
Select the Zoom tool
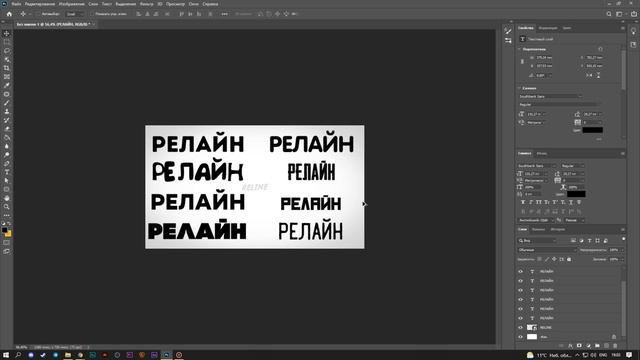coord(7,207)
